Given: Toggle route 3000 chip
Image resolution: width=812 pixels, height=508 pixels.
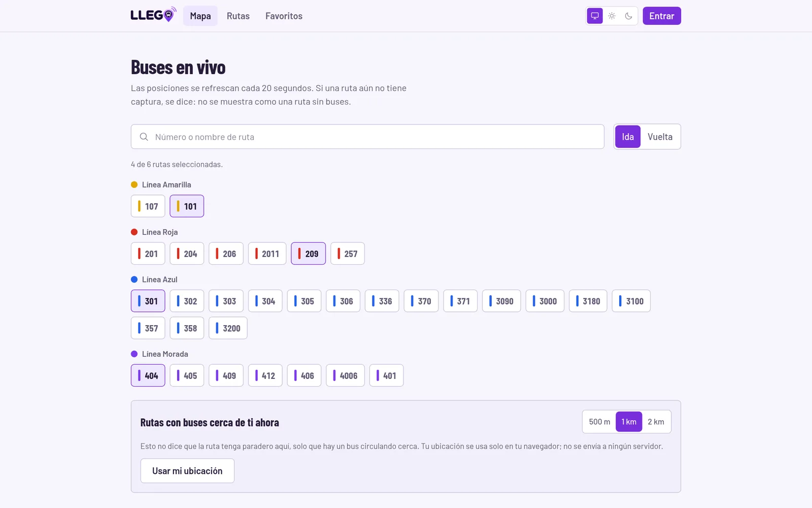Looking at the screenshot, I should pyautogui.click(x=545, y=301).
